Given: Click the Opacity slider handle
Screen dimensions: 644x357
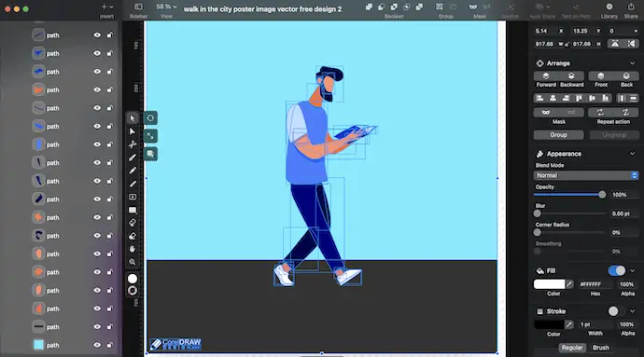Looking at the screenshot, I should coord(602,195).
